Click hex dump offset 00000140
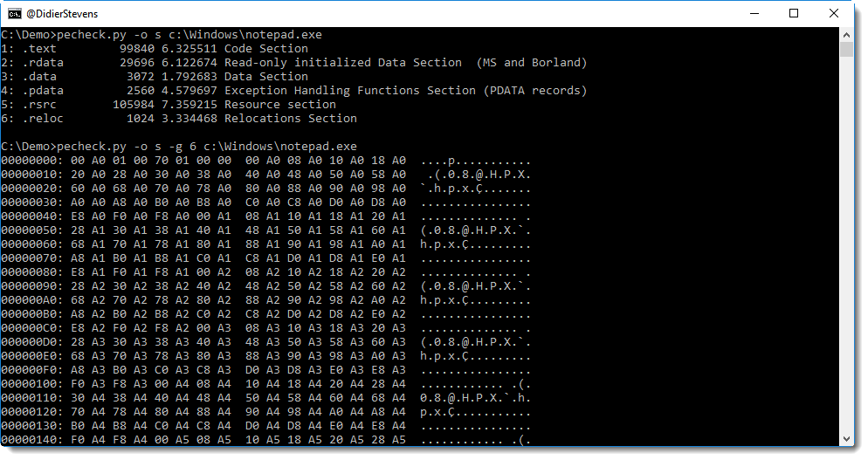 click(x=29, y=440)
